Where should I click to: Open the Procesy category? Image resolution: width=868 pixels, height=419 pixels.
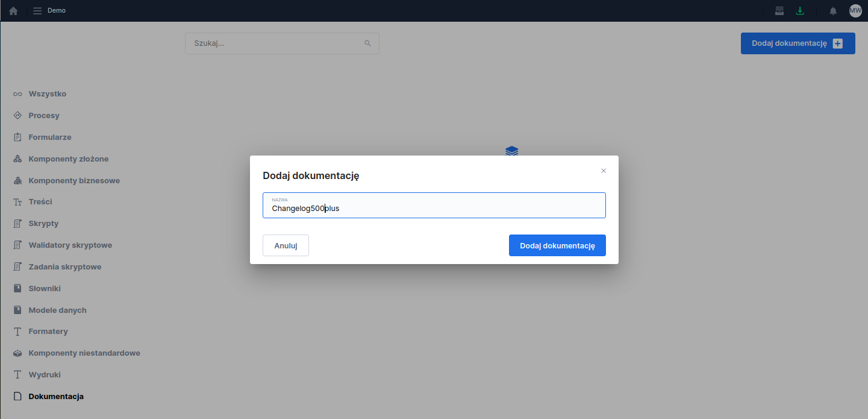[x=44, y=116]
